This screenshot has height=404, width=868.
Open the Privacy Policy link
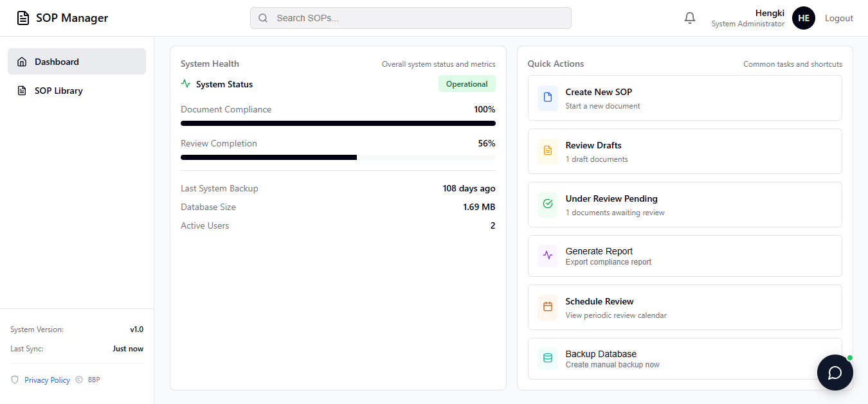coord(47,380)
